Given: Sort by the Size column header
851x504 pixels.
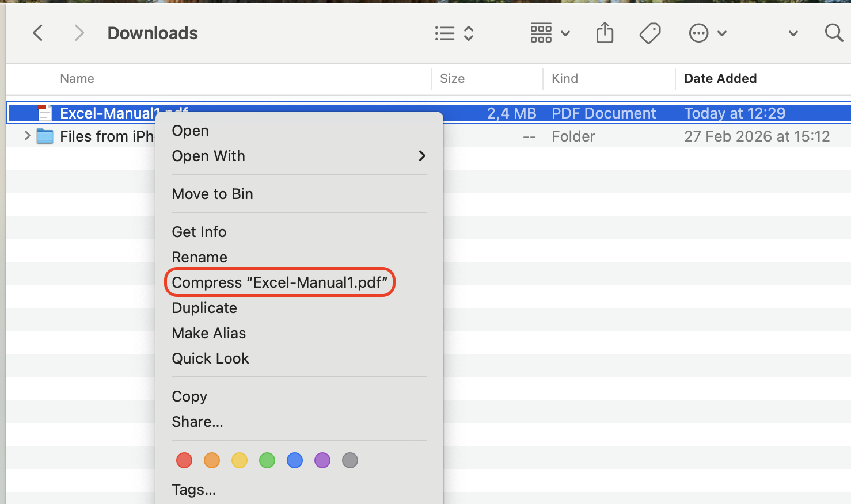Looking at the screenshot, I should 452,78.
